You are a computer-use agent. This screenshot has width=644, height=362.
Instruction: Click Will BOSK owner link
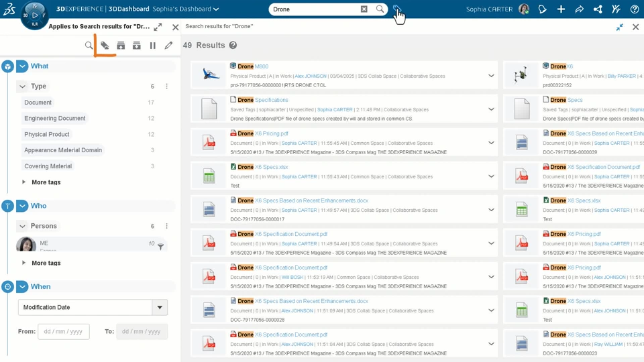292,277
